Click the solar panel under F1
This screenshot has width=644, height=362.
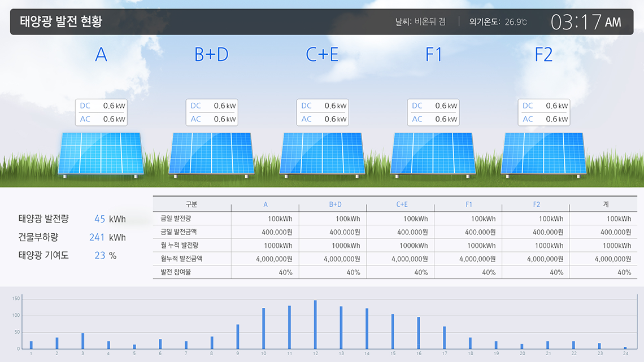pos(433,154)
